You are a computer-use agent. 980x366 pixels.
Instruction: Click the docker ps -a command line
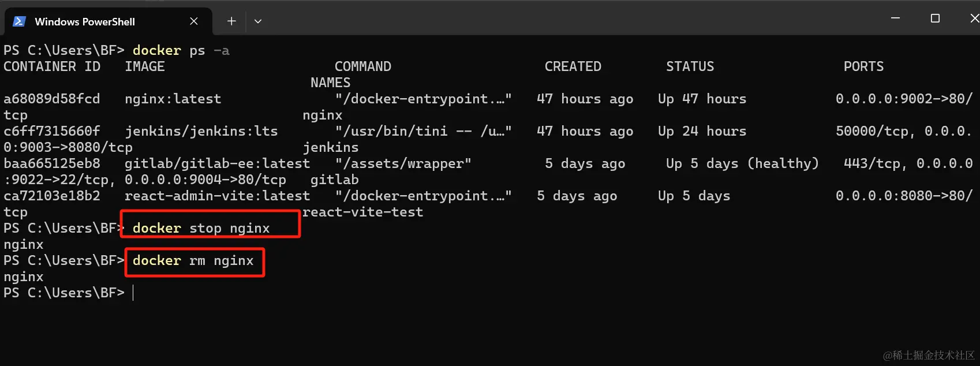(181, 50)
